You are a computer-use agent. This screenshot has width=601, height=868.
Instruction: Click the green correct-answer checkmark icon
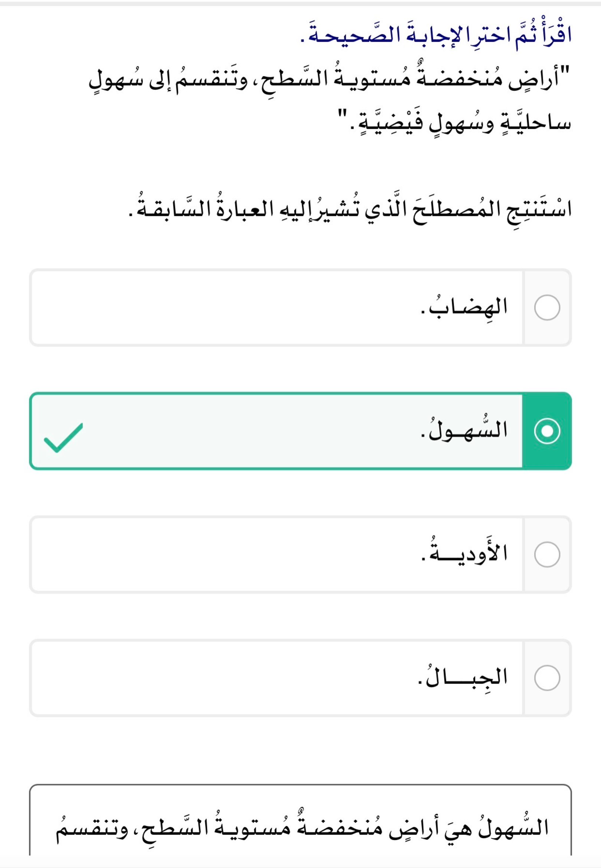(63, 437)
